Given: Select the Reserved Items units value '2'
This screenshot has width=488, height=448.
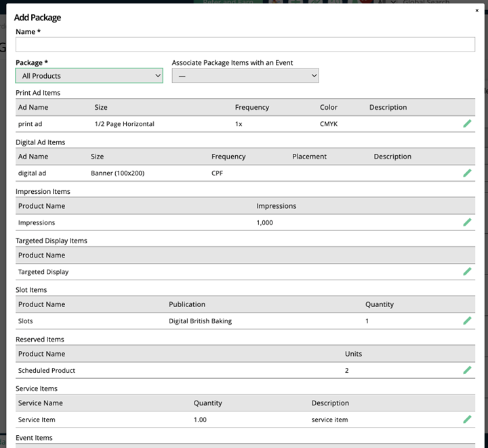Looking at the screenshot, I should 347,370.
